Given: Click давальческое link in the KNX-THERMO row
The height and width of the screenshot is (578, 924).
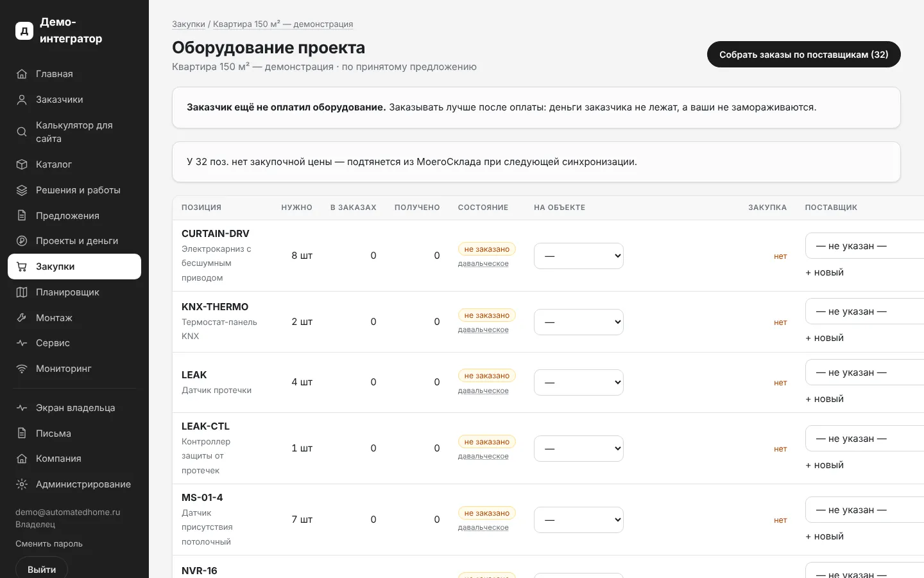Looking at the screenshot, I should 483,329.
